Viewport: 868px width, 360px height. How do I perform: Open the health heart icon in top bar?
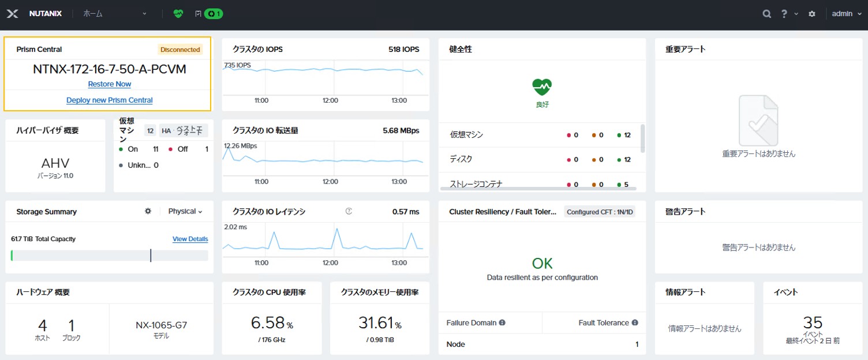pyautogui.click(x=178, y=13)
